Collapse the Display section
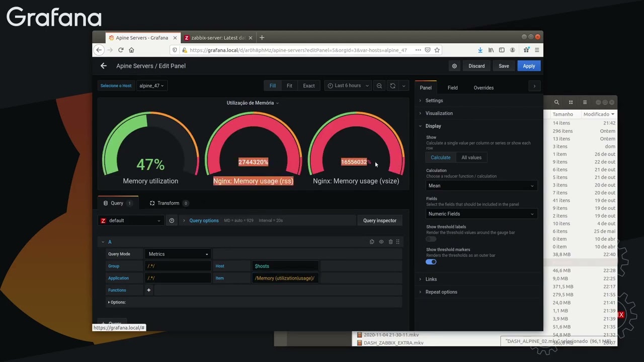 click(x=433, y=126)
